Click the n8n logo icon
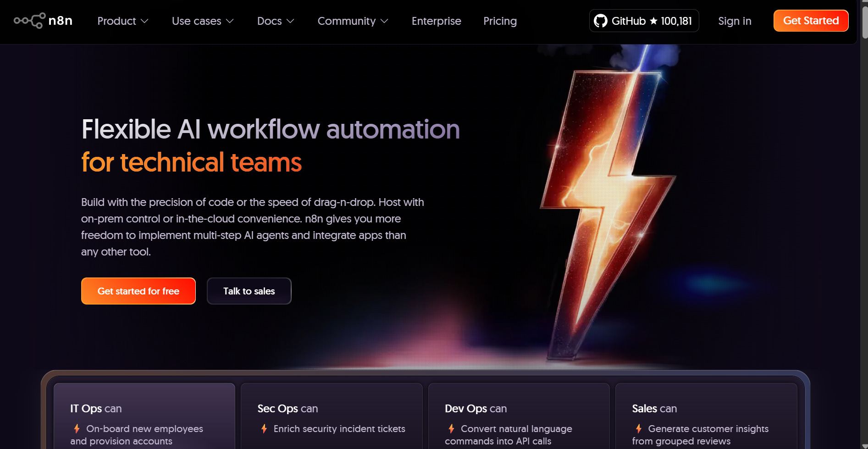This screenshot has height=449, width=868. 29,21
